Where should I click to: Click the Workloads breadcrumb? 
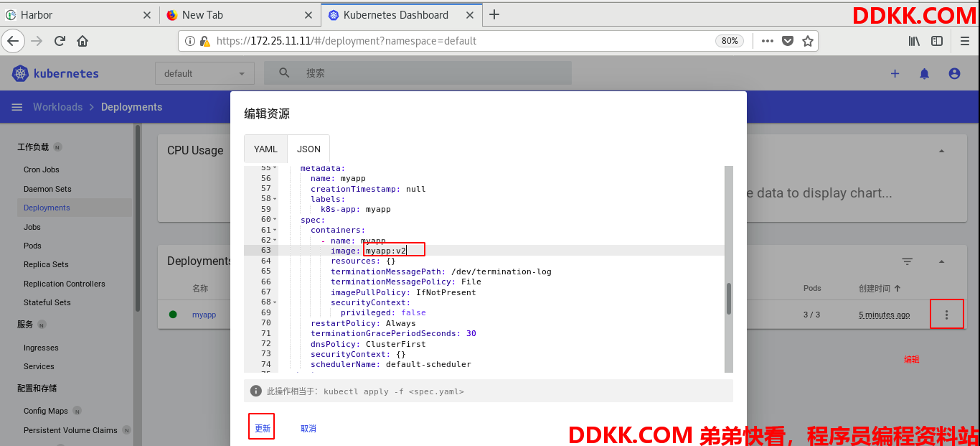click(57, 107)
